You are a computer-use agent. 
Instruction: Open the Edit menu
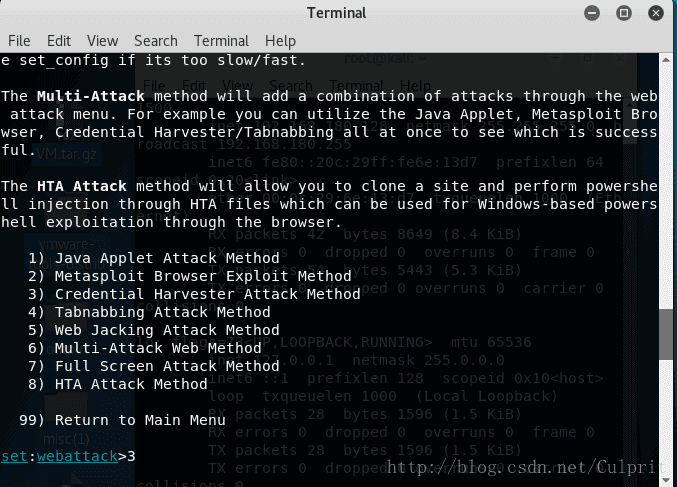point(58,41)
